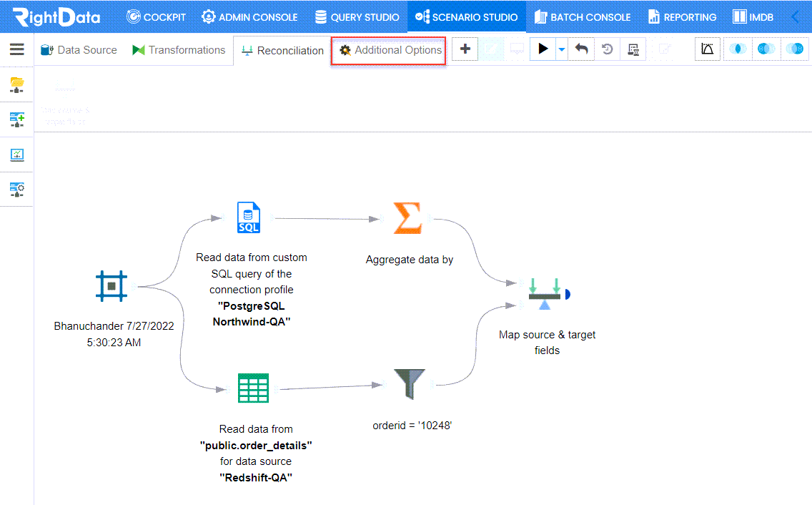Click the plus add button in toolbar
812x505 pixels.
465,49
